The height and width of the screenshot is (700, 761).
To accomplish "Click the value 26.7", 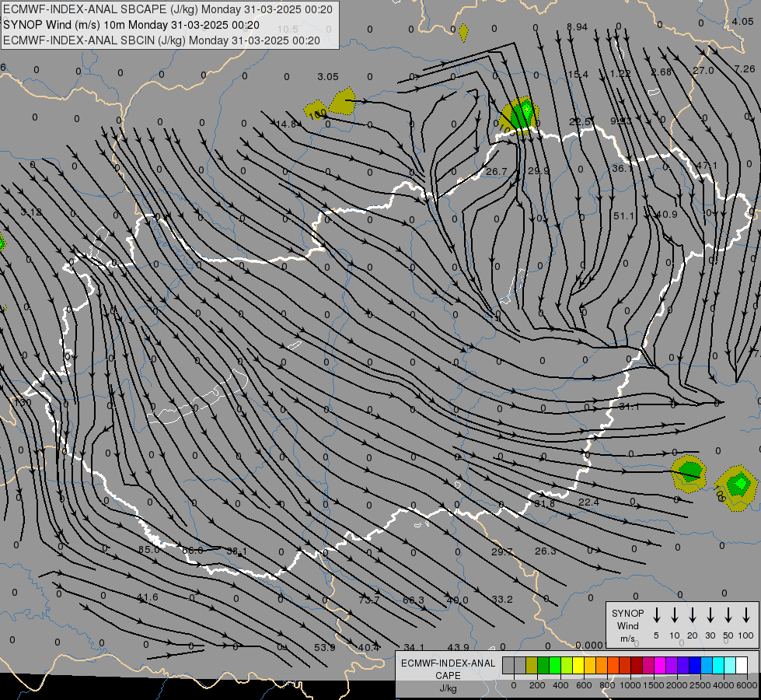I will pos(496,171).
